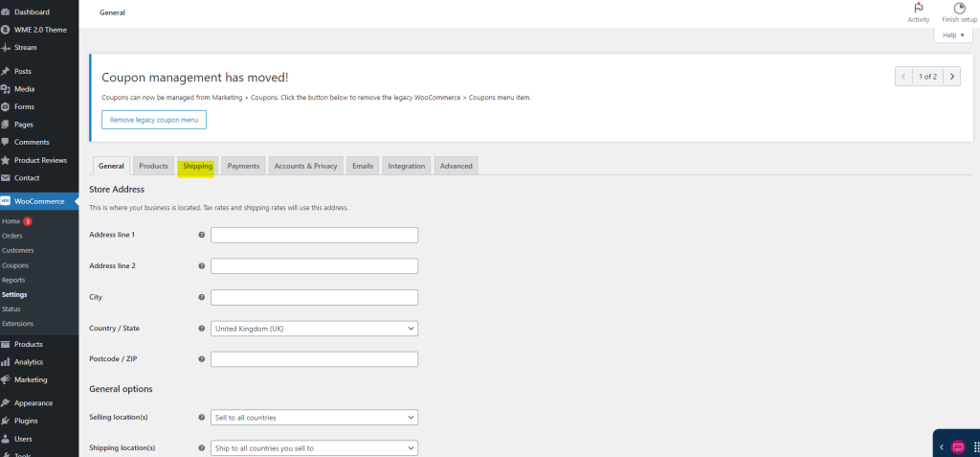The height and width of the screenshot is (457, 980).
Task: Click help icon next to Address line 1
Action: coord(201,235)
